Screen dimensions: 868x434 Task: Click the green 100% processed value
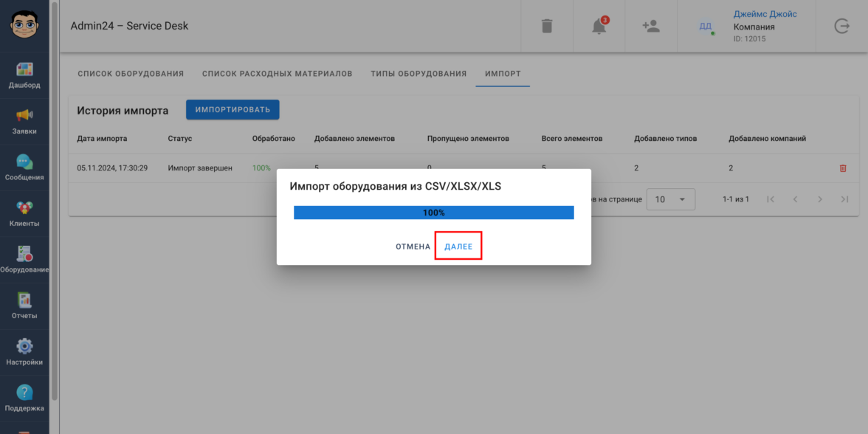[261, 168]
